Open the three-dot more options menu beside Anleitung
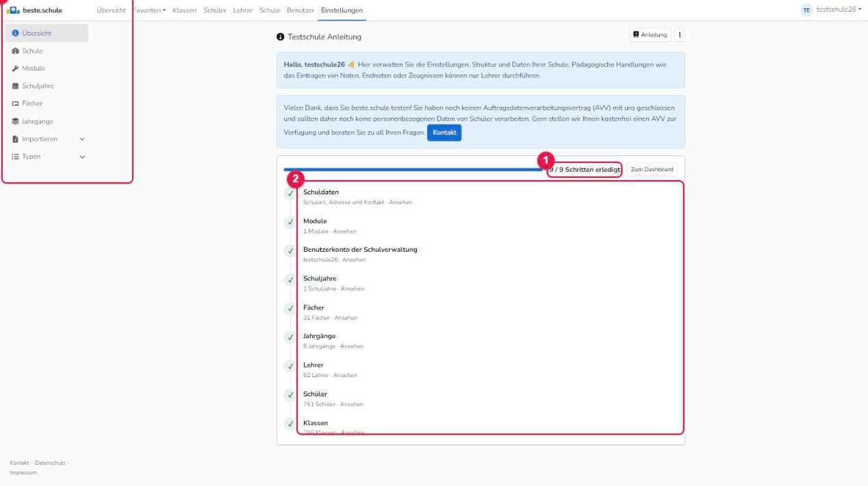Image resolution: width=868 pixels, height=486 pixels. [679, 35]
